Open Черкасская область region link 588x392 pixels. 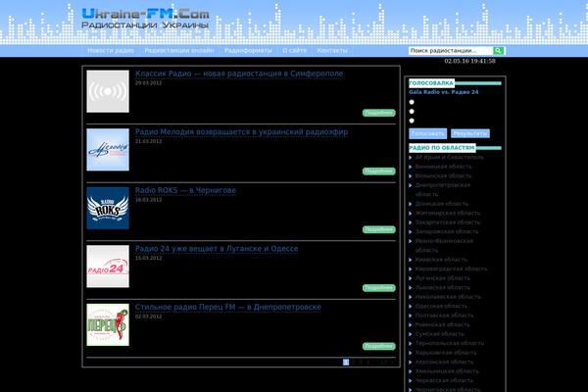tap(444, 381)
